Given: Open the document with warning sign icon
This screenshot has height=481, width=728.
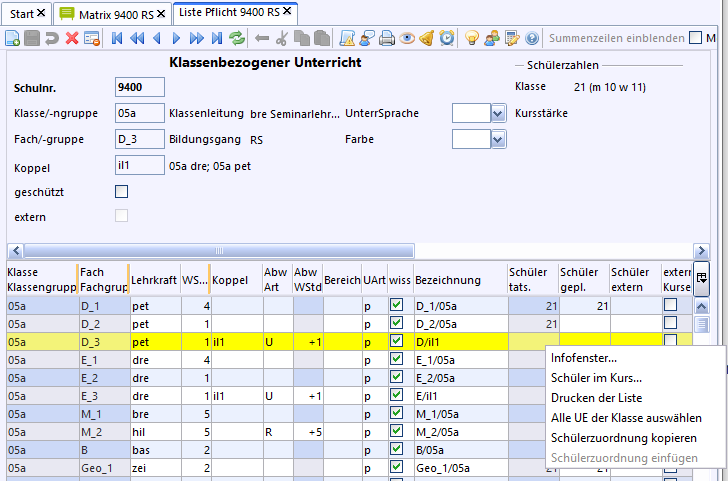Looking at the screenshot, I should pos(347,38).
